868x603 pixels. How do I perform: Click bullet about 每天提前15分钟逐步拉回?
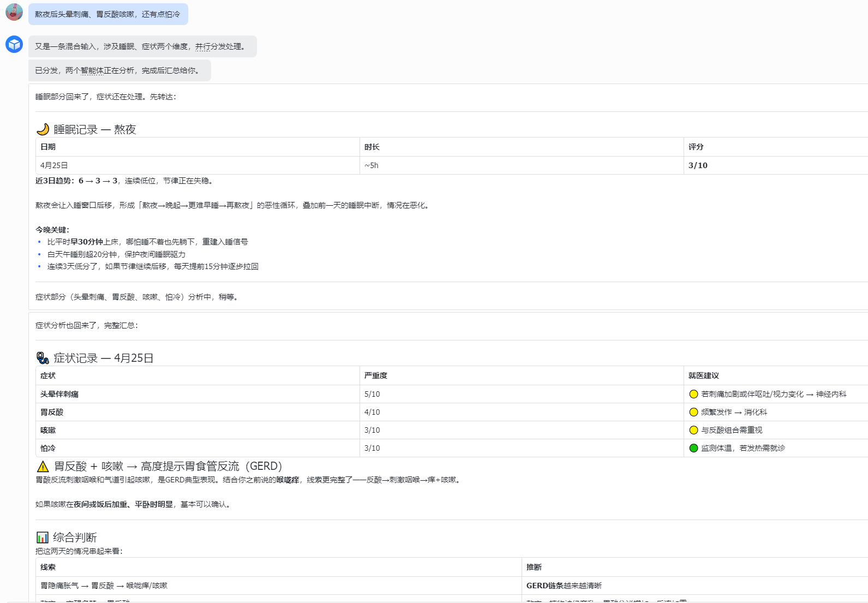click(x=153, y=266)
